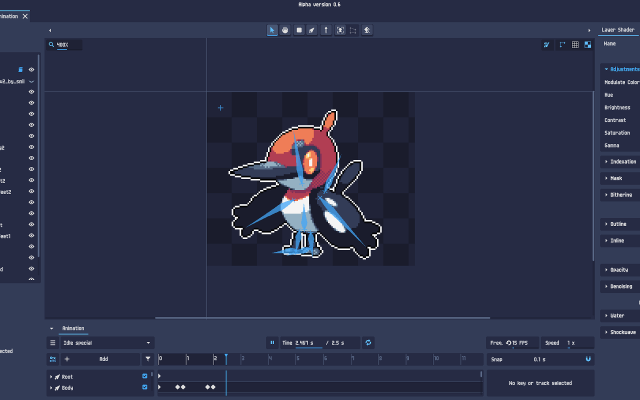Click the blue document icon in layer list

pos(20,70)
